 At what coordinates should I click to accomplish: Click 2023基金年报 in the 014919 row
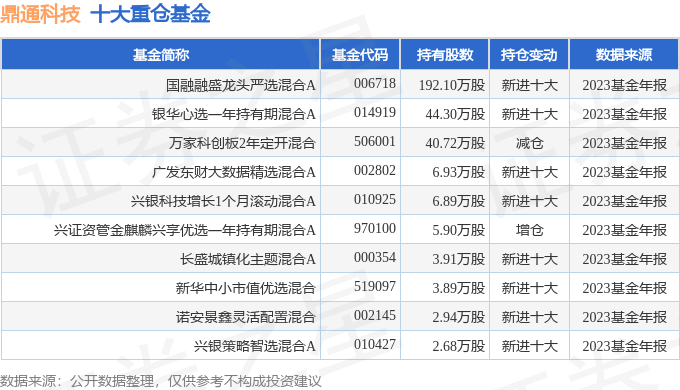click(x=624, y=114)
